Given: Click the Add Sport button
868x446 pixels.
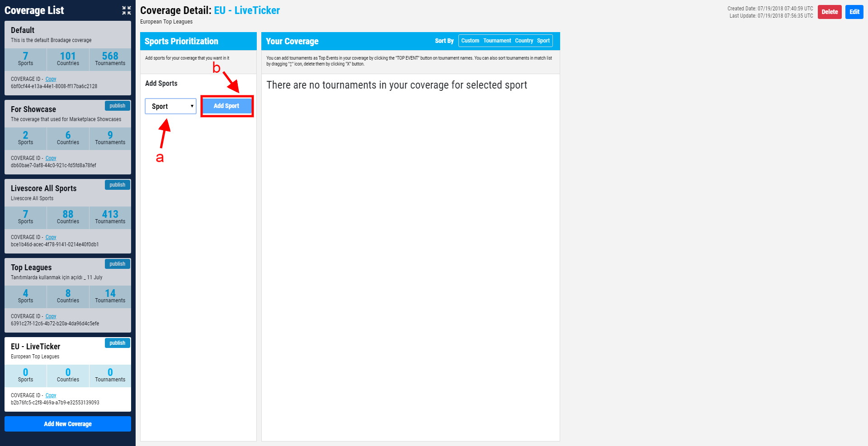Looking at the screenshot, I should [226, 106].
